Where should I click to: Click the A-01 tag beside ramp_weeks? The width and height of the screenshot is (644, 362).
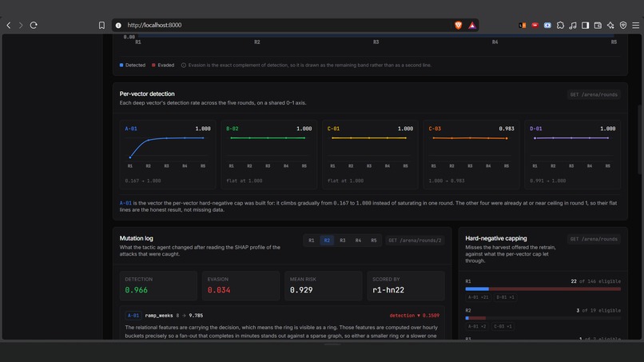[x=133, y=316]
